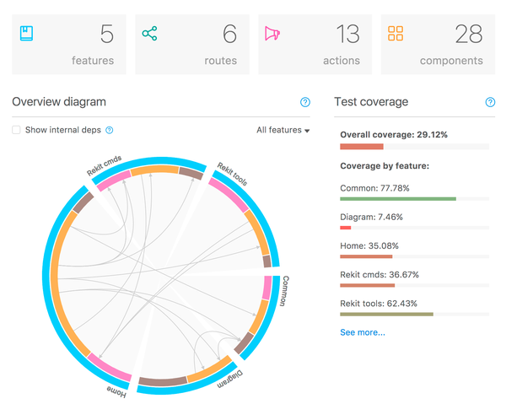The height and width of the screenshot is (420, 506).
Task: Open help icon beside Test coverage
Action: coord(490,102)
